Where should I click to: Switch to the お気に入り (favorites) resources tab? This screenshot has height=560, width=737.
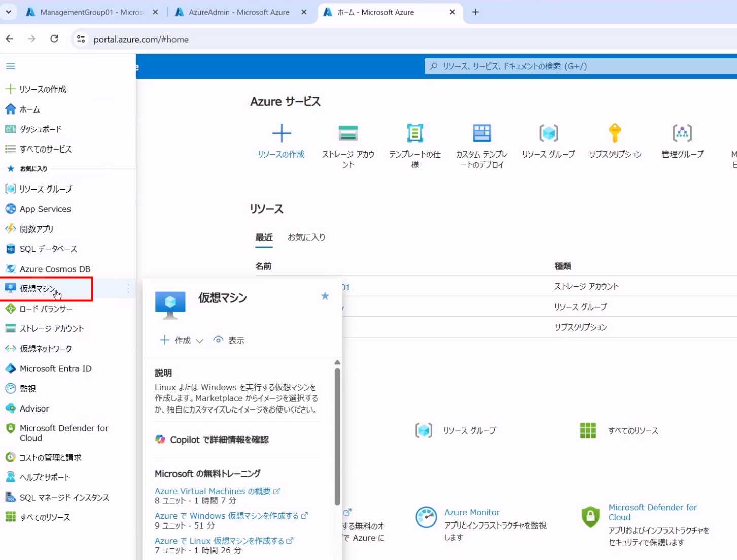(x=306, y=237)
